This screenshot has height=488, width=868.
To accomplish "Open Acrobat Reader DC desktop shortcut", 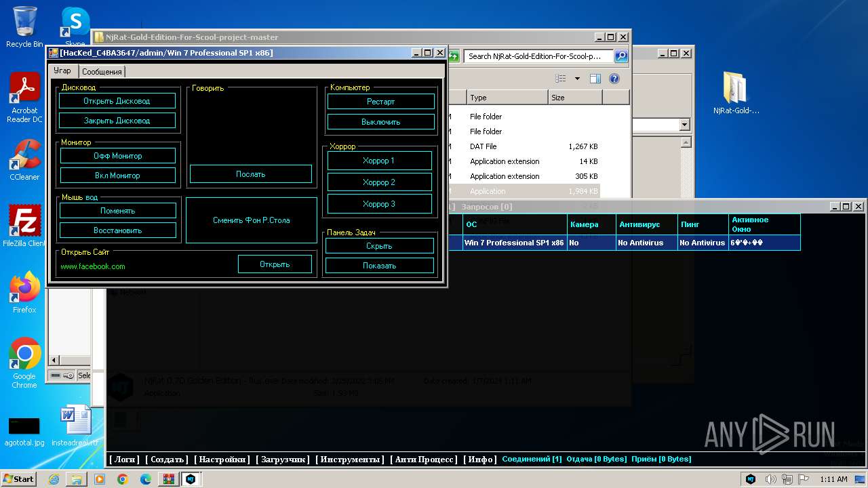I will (x=24, y=98).
